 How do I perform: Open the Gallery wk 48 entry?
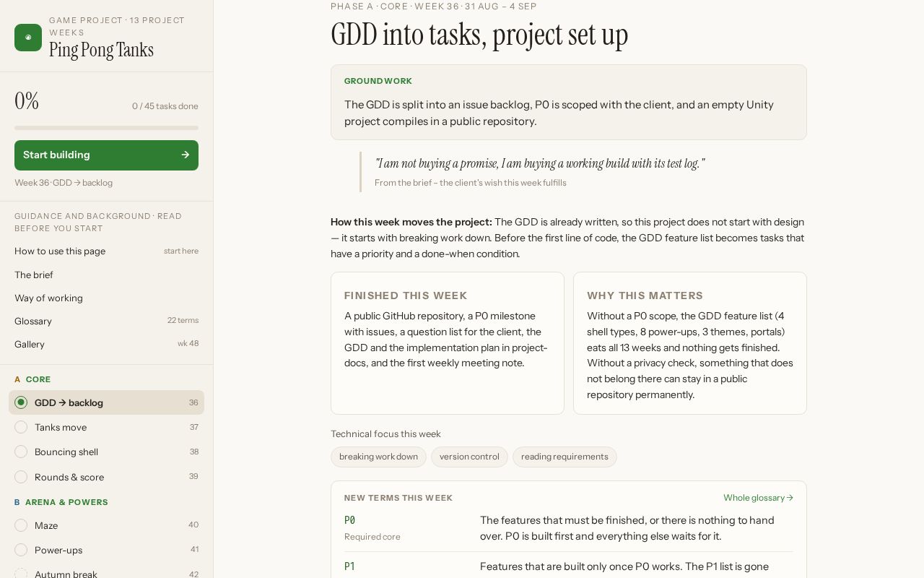click(106, 344)
